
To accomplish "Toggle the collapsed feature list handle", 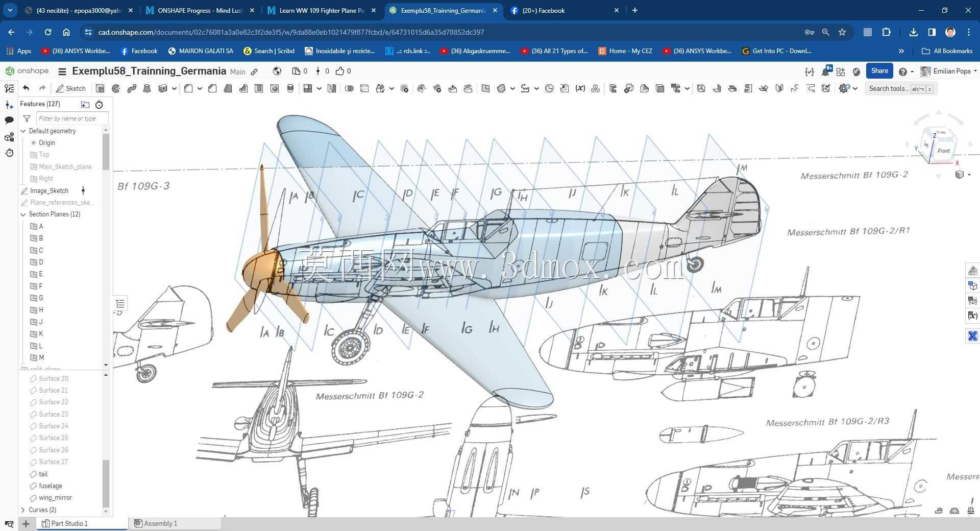I will 120,304.
